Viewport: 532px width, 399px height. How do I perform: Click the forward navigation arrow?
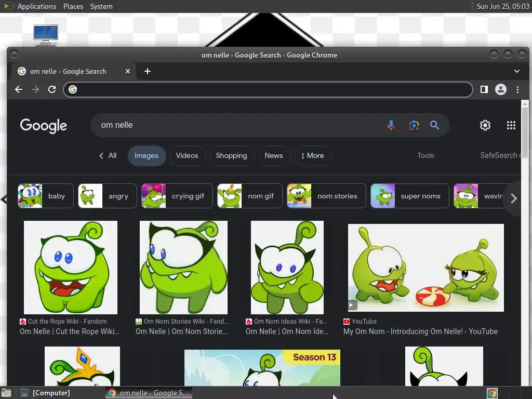click(35, 89)
